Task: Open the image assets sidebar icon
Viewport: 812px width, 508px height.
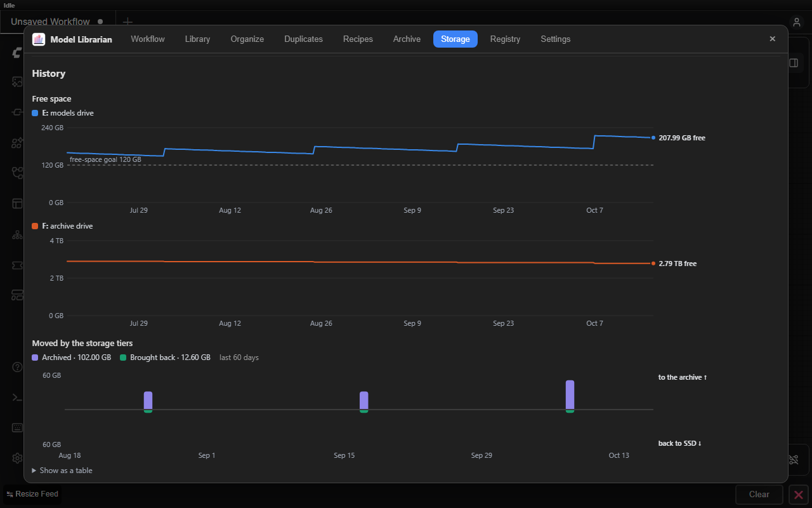Action: [x=17, y=82]
